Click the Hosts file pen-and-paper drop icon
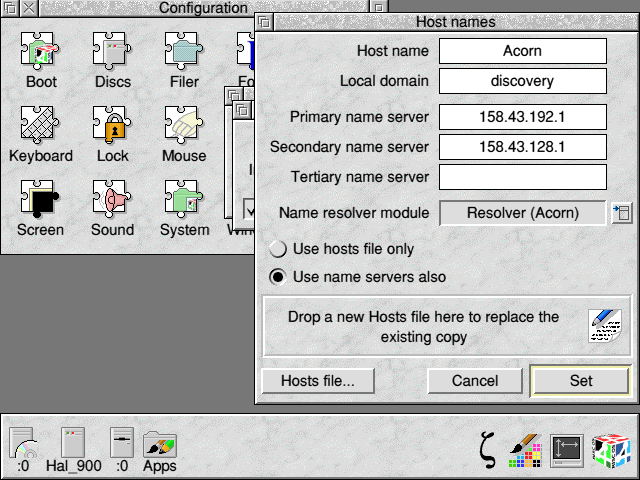This screenshot has height=480, width=640. 605,326
